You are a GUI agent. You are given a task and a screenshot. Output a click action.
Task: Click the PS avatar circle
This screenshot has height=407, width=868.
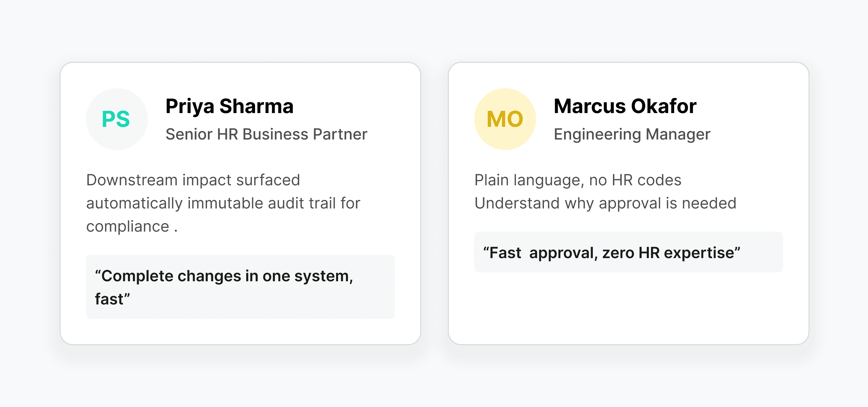pos(117,119)
